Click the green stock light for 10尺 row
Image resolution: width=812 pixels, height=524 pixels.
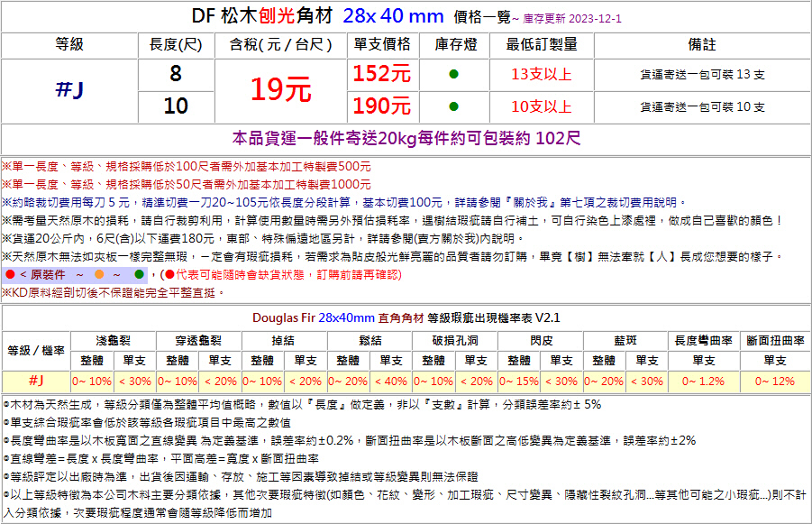(453, 106)
